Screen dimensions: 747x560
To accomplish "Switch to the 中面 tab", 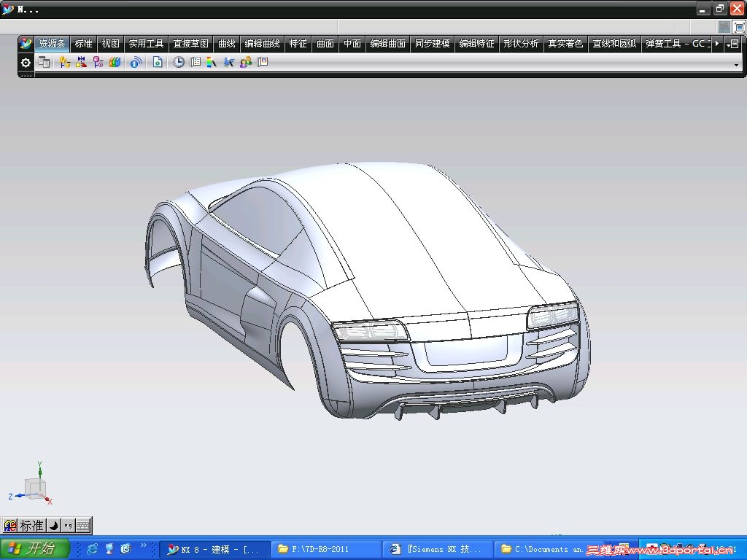I will click(352, 44).
